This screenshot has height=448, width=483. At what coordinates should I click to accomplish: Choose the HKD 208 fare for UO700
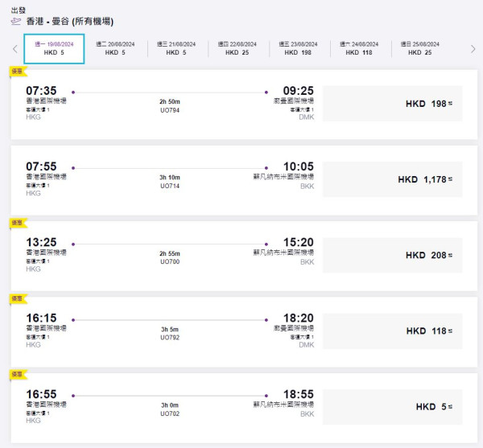click(x=393, y=255)
